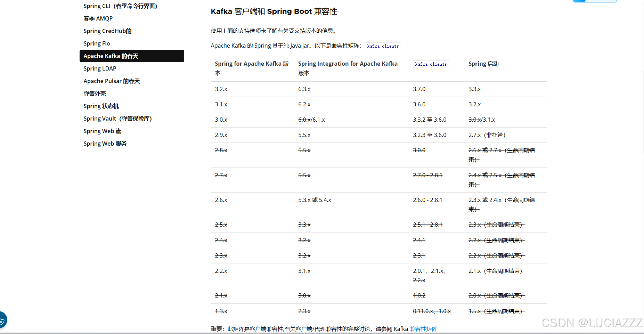Click the 6.3.x table cell
This screenshot has height=334, width=644.
pos(304,89)
